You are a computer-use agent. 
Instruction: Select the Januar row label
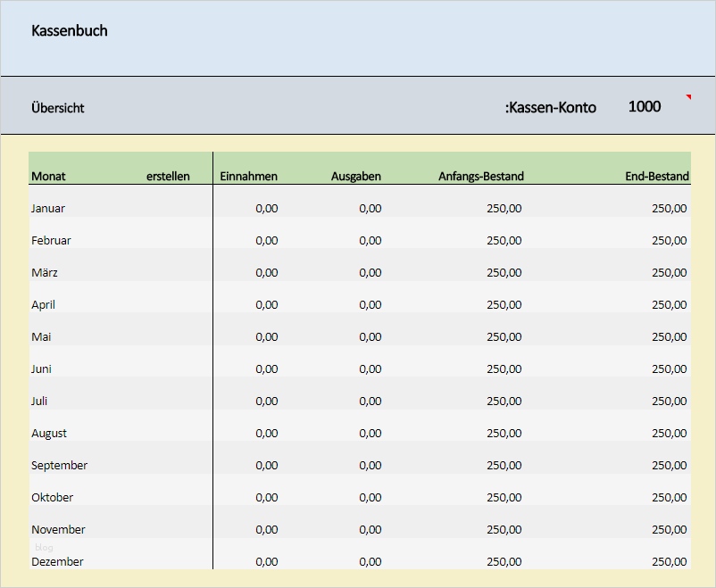tap(48, 208)
